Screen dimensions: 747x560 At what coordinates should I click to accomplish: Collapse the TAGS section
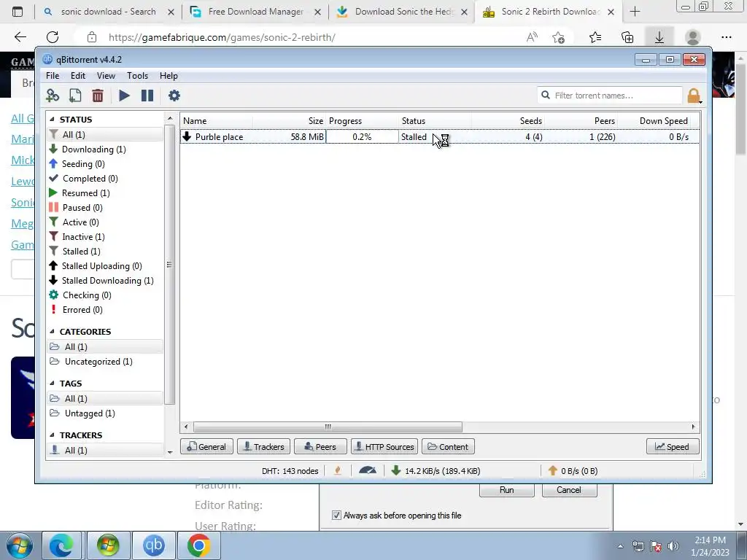(x=52, y=384)
